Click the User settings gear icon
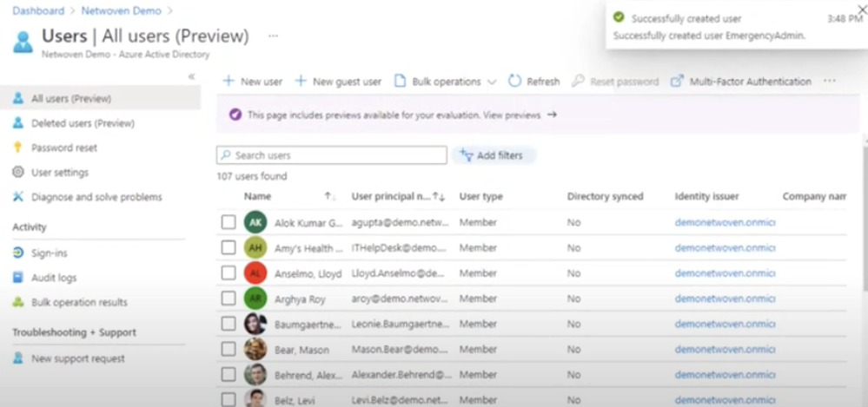Screen dimensions: 868x407 click(18, 172)
